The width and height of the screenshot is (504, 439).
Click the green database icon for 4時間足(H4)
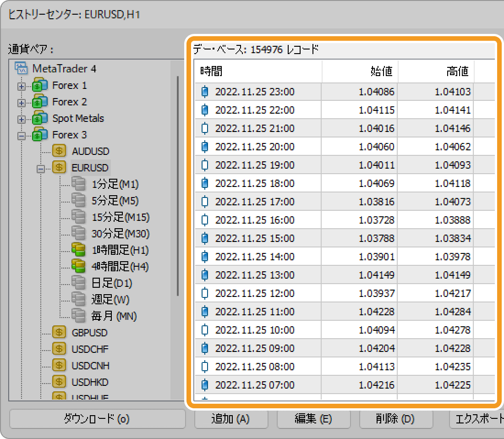tap(78, 266)
